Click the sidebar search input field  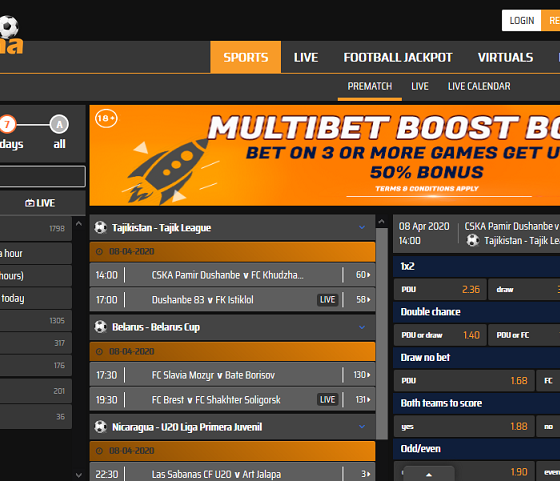(x=42, y=176)
